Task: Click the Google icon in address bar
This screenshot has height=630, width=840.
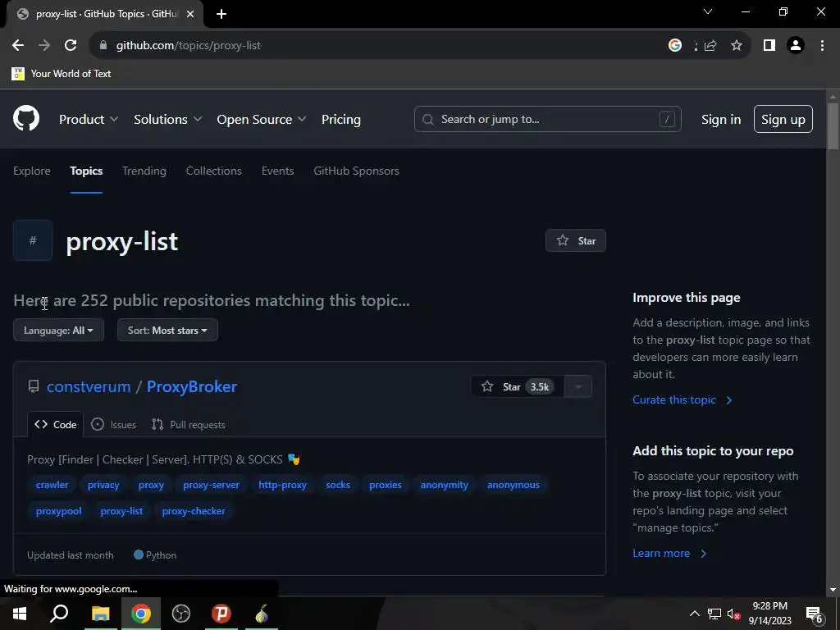Action: 675,46
